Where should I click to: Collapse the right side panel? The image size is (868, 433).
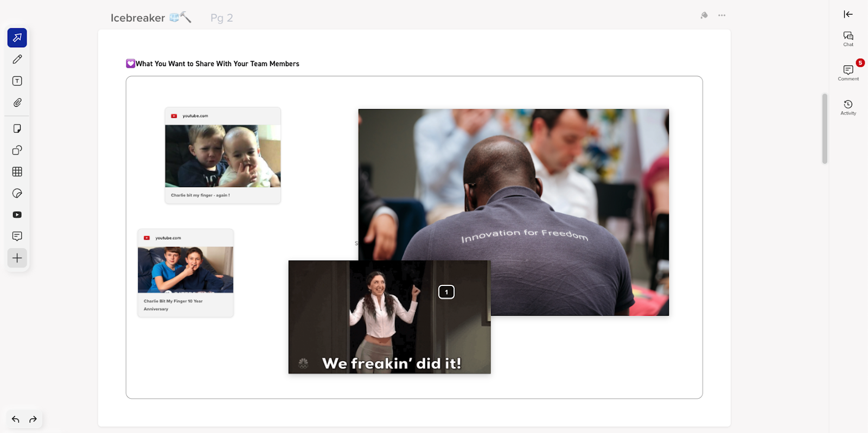point(848,15)
